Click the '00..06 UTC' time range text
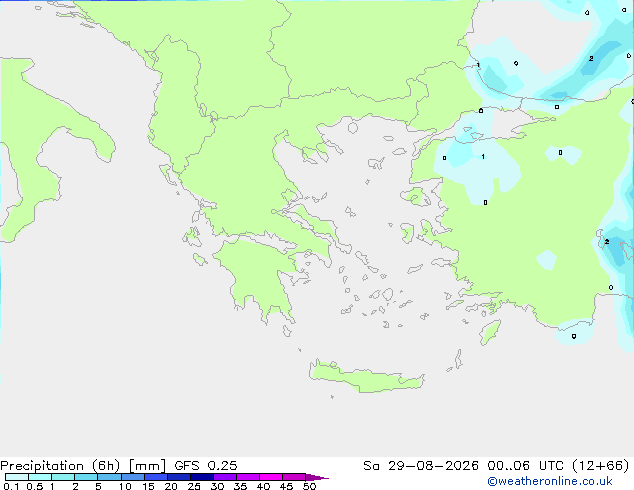 coord(525,466)
